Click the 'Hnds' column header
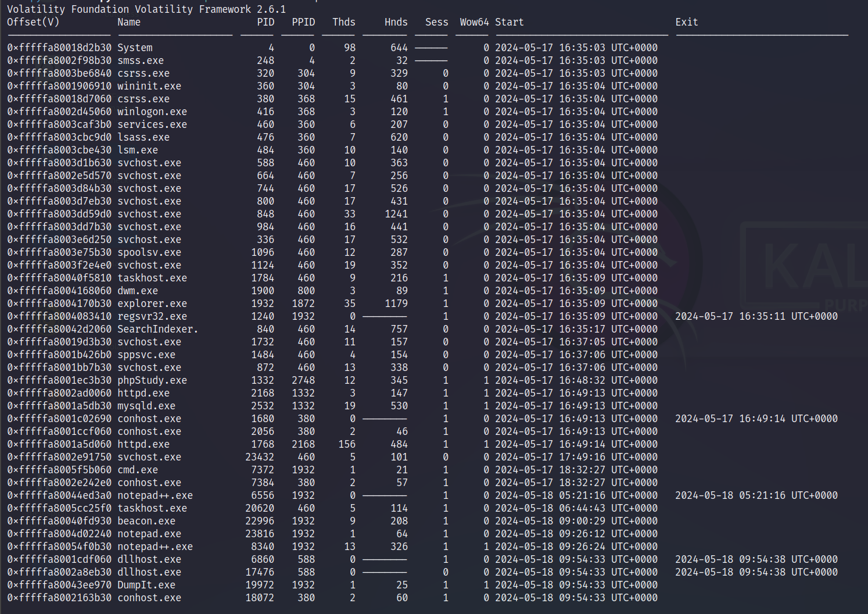 coord(396,22)
